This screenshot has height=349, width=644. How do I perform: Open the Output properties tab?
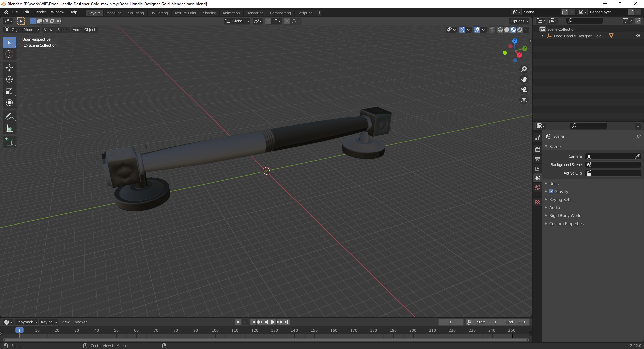538,159
